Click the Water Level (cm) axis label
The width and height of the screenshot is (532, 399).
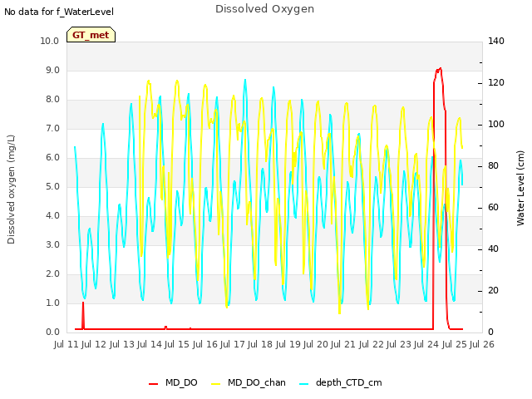pyautogui.click(x=520, y=189)
